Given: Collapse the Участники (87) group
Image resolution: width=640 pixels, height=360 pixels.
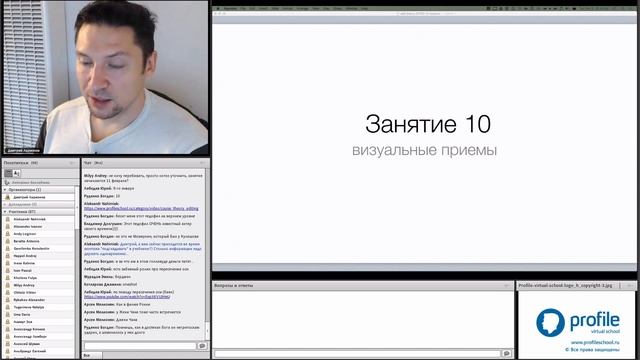Looking at the screenshot, I should pos(5,212).
